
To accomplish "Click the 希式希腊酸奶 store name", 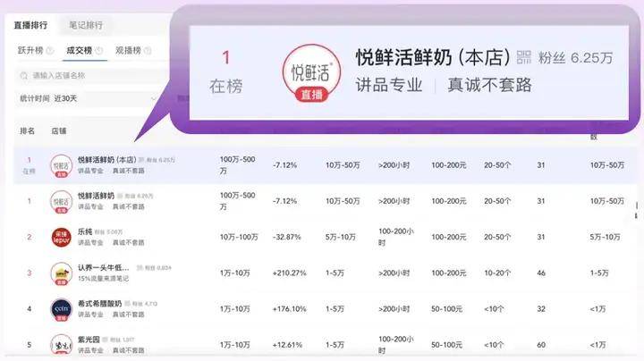I will (x=101, y=303).
